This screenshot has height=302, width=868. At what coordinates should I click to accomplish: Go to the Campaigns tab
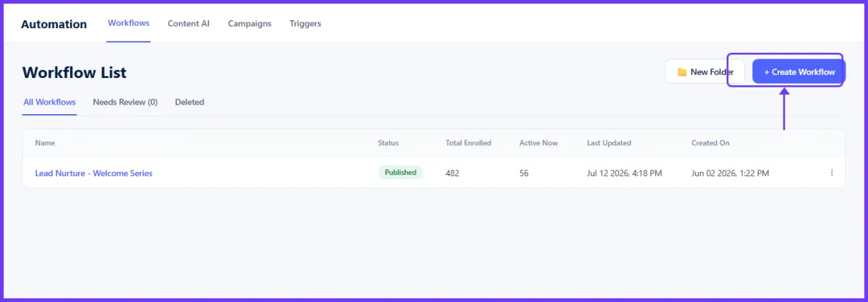click(x=250, y=23)
